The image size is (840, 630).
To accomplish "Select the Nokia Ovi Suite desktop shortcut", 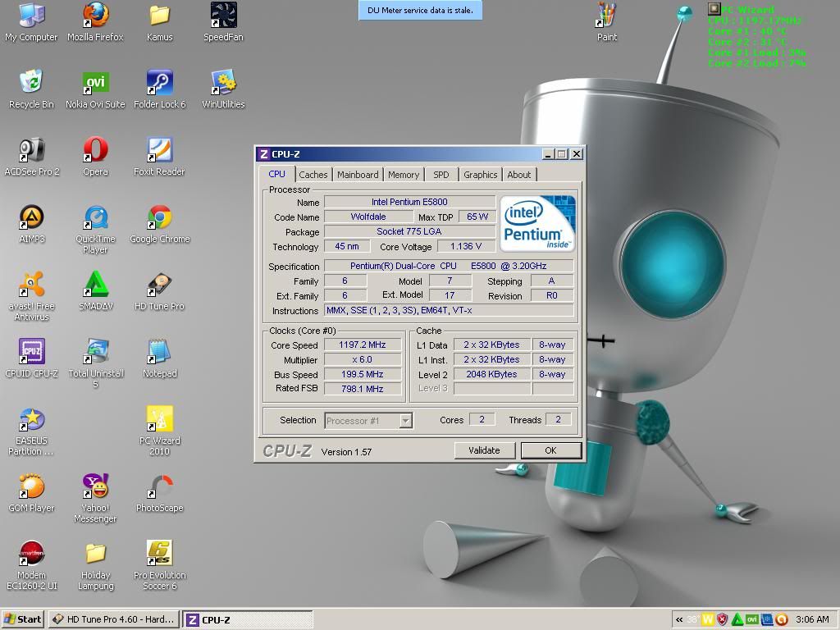I will pos(95,89).
